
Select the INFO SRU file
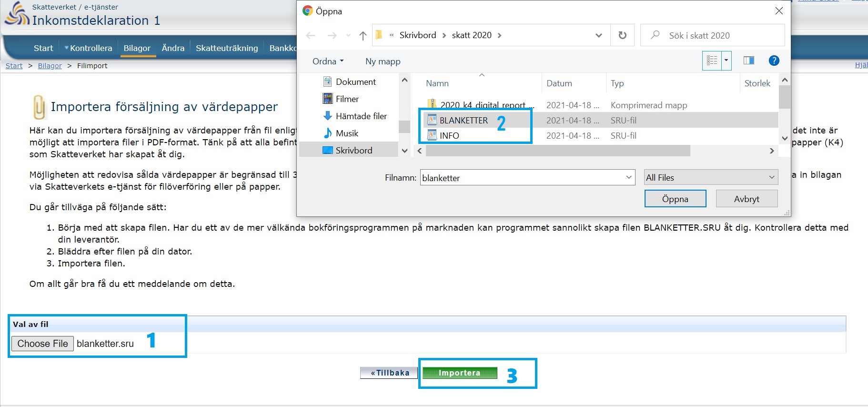(x=449, y=135)
